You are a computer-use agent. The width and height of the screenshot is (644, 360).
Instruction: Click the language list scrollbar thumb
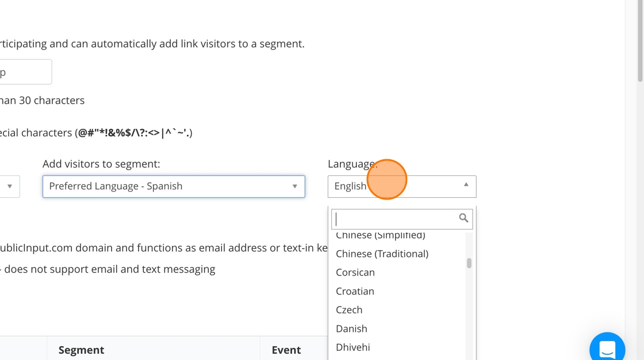click(x=469, y=263)
